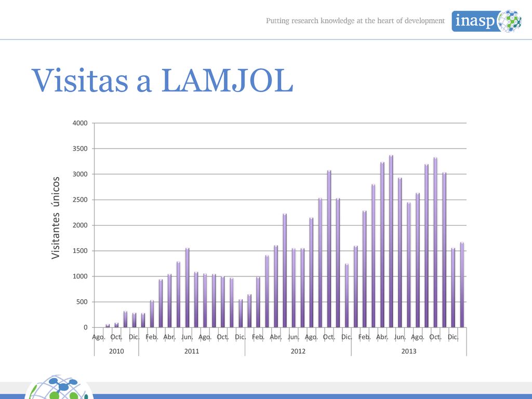Click the inasp logo in the header
This screenshot has width=532, height=399.
(x=486, y=21)
